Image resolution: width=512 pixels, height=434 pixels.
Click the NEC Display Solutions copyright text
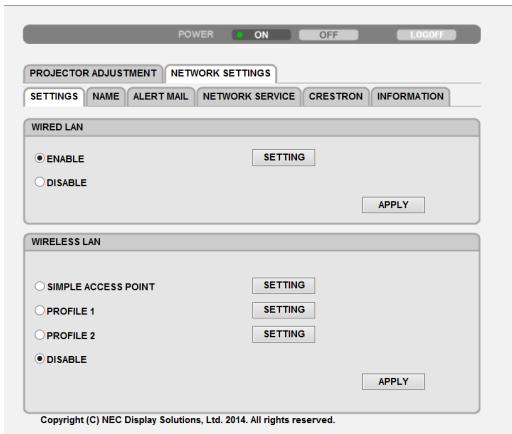tap(188, 420)
